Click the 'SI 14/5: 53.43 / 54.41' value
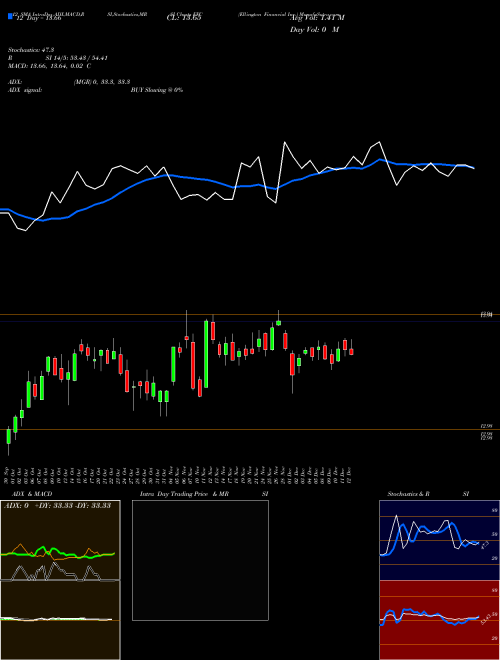Image resolution: width=500 pixels, height=660 pixels. coord(76,58)
